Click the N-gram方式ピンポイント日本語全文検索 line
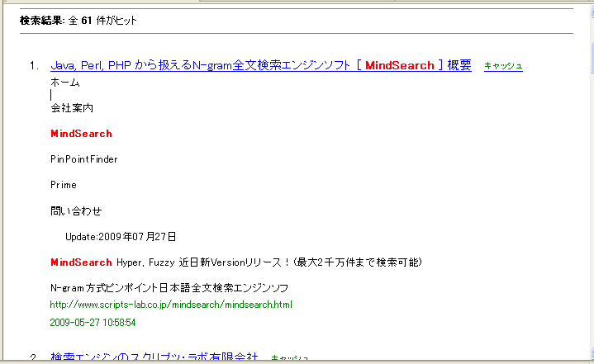 click(x=169, y=288)
